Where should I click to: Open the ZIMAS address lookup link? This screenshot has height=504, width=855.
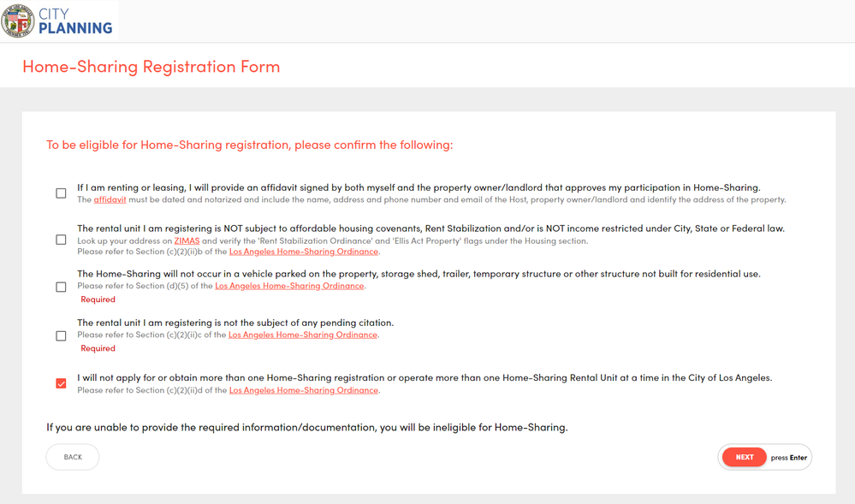point(187,241)
